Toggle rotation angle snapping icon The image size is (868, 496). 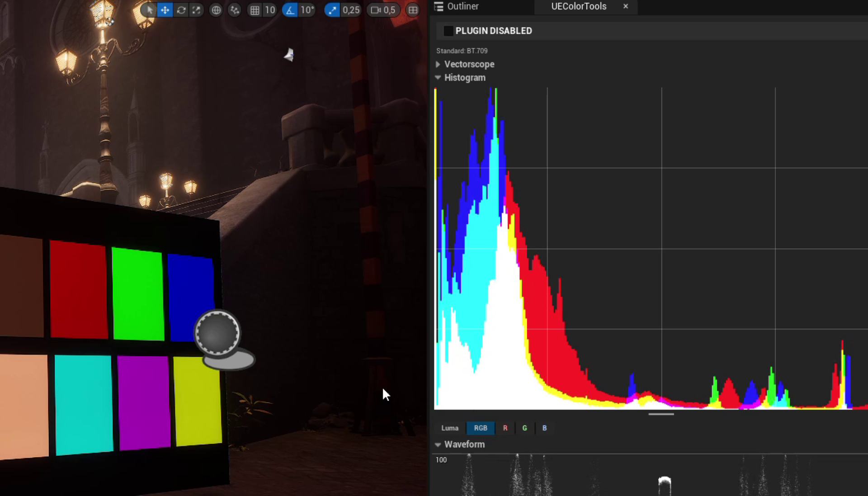pyautogui.click(x=290, y=10)
